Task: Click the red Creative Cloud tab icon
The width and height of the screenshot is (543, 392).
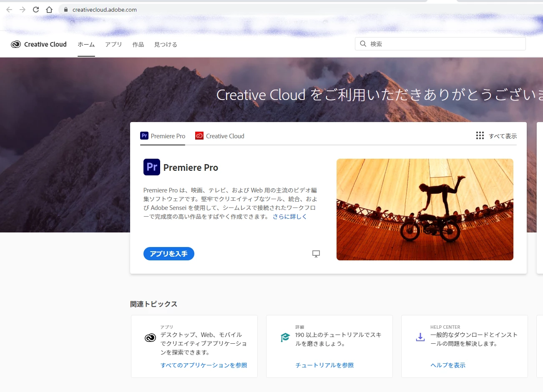Action: (x=199, y=136)
